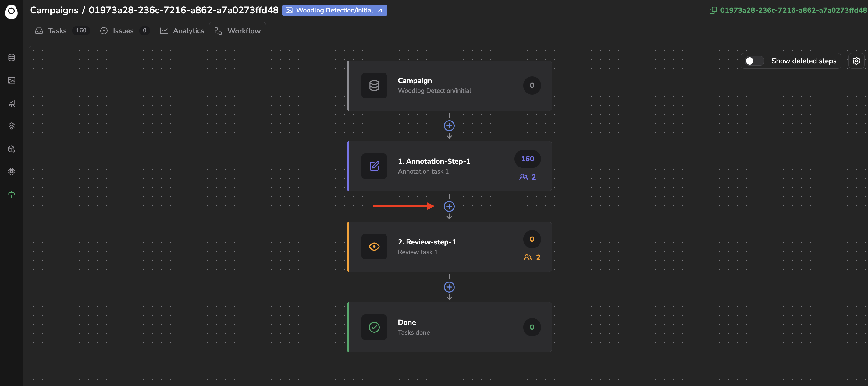Copy the green campaign ID text
This screenshot has width=868, height=386.
[793, 10]
